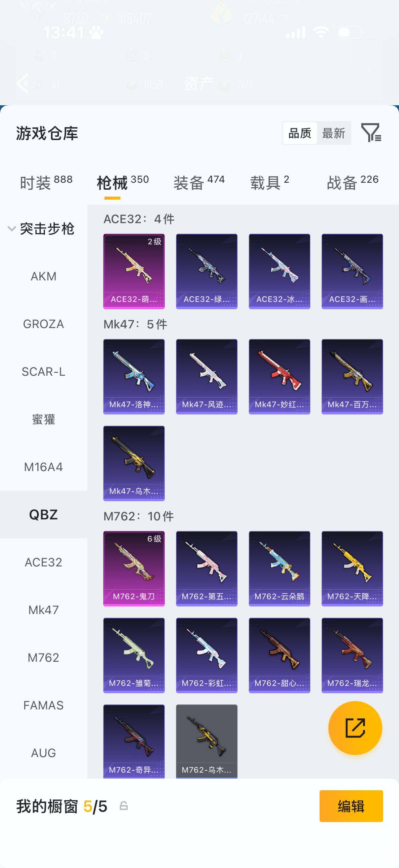Select QBZ in the sidebar
The image size is (399, 868).
pyautogui.click(x=43, y=514)
